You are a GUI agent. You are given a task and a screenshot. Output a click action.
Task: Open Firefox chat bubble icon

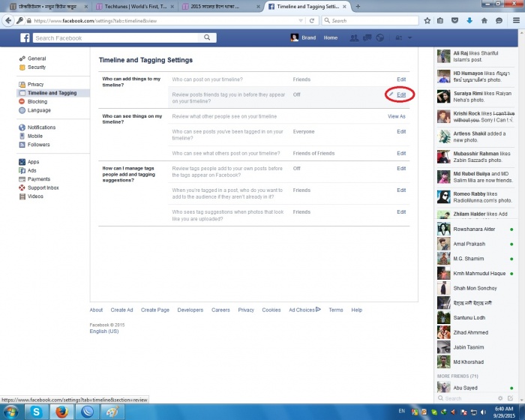pyautogui.click(x=499, y=20)
